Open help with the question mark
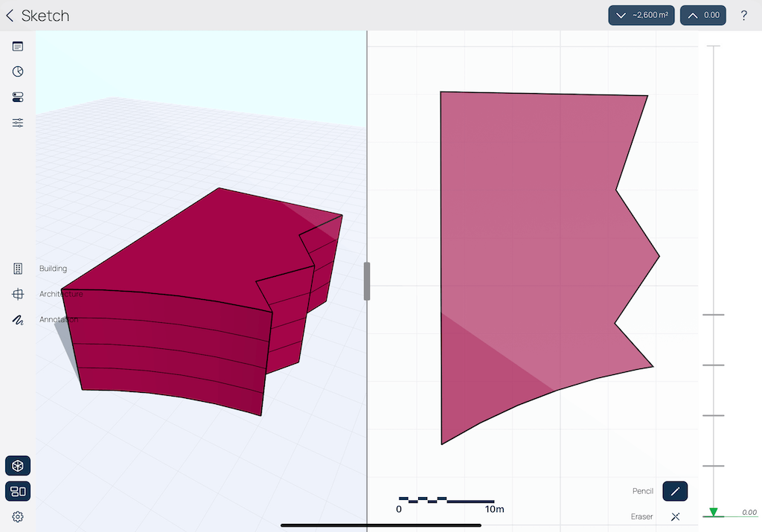The image size is (762, 532). tap(743, 16)
